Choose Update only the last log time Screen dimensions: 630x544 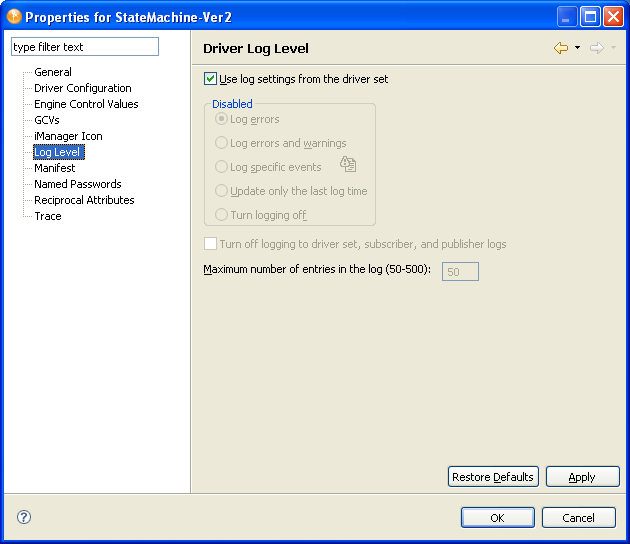pos(221,191)
